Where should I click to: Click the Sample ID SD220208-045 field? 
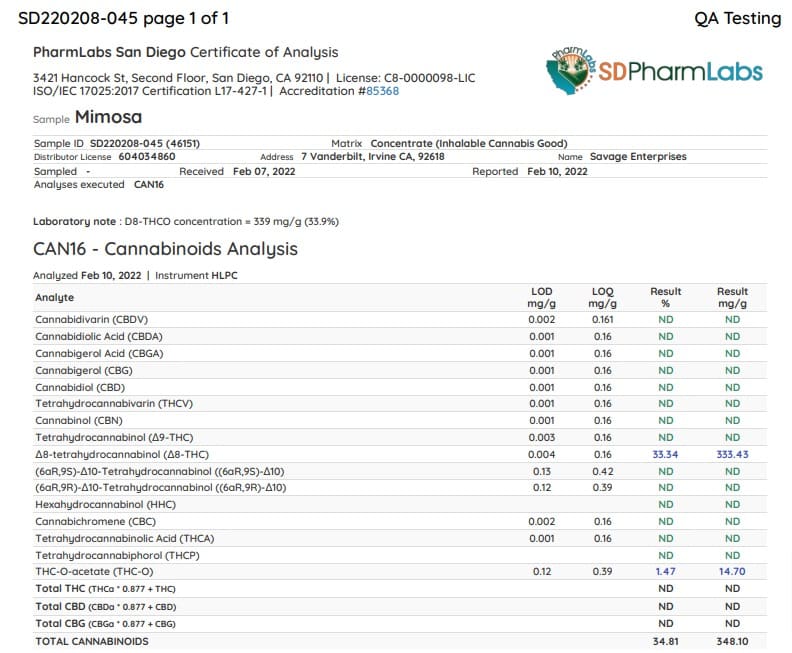coord(117,143)
